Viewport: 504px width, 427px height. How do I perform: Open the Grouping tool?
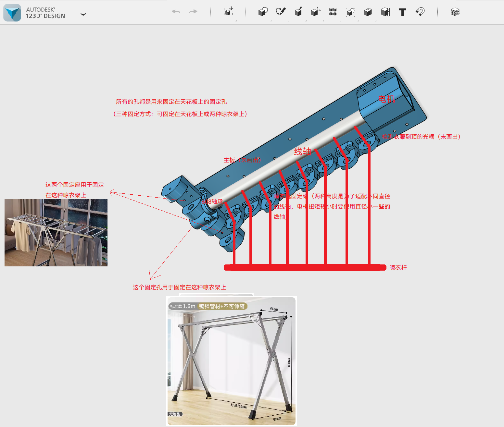point(350,12)
